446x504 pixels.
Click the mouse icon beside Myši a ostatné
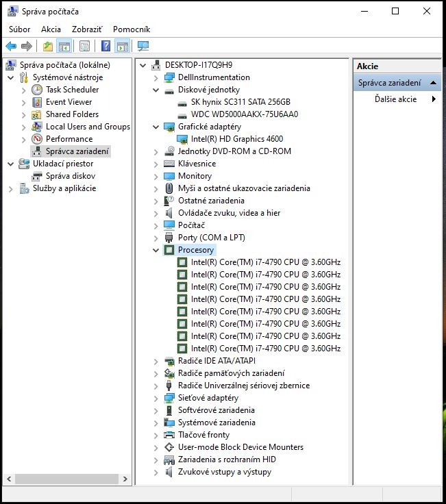pyautogui.click(x=169, y=188)
